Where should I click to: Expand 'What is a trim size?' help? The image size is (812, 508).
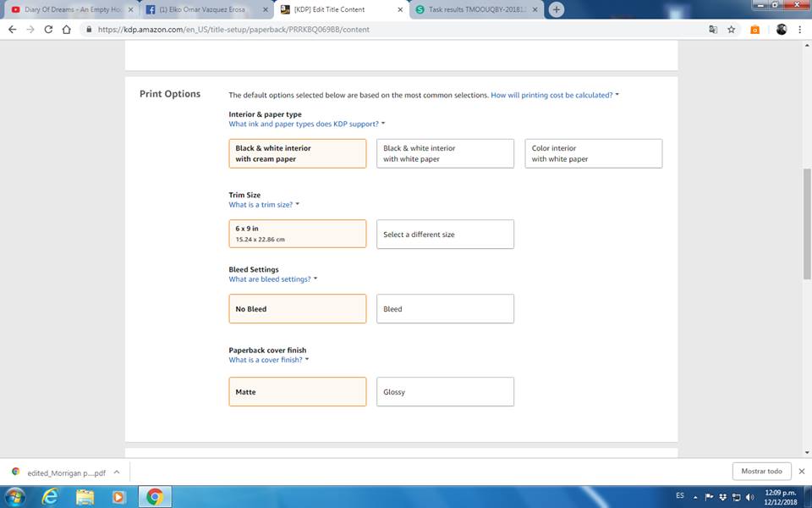(x=264, y=205)
